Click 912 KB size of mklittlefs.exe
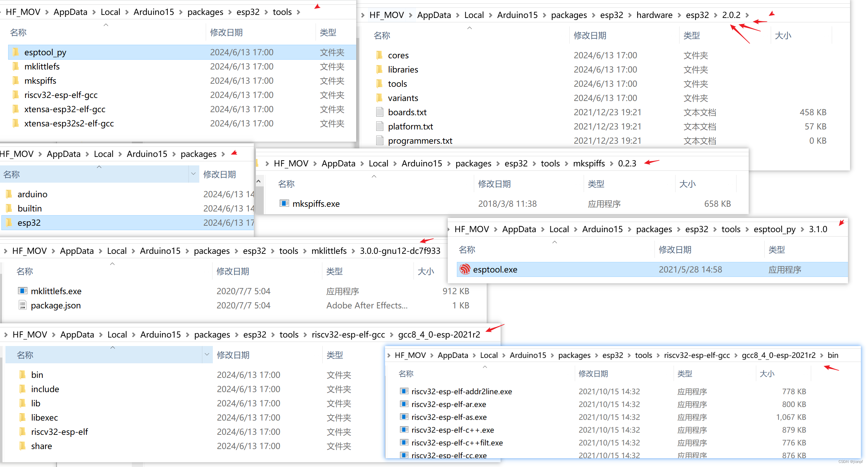 tap(456, 291)
